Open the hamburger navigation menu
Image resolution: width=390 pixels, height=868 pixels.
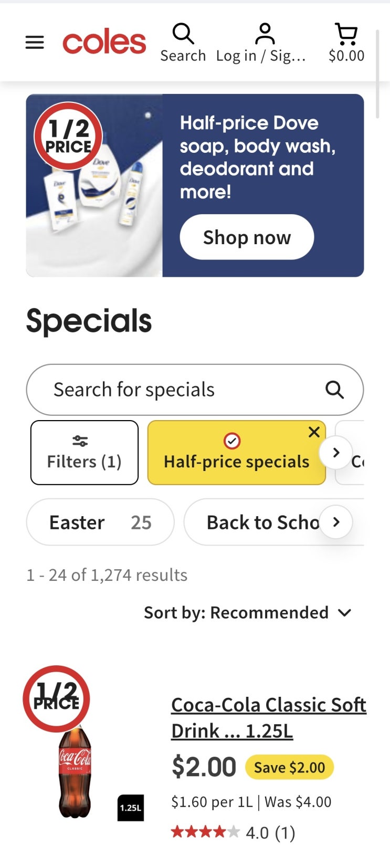pyautogui.click(x=35, y=42)
